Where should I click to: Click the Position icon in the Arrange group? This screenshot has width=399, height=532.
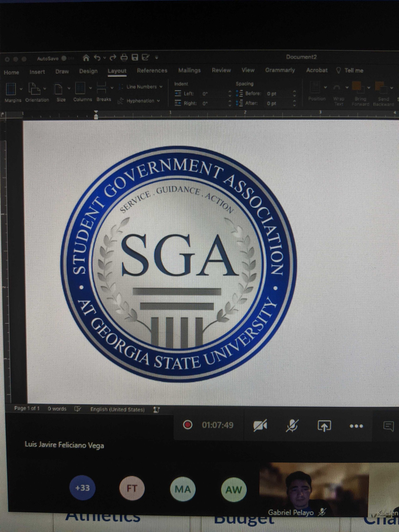tap(315, 87)
